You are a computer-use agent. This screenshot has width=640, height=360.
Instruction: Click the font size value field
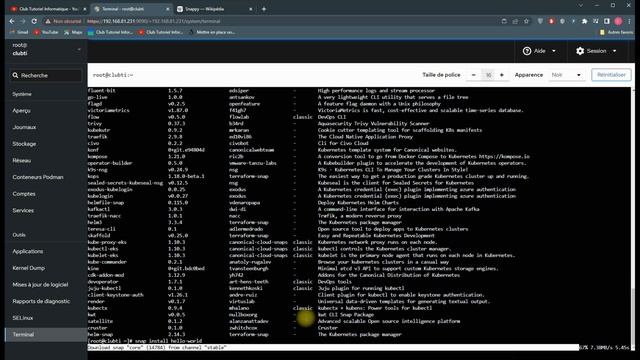[x=488, y=75]
